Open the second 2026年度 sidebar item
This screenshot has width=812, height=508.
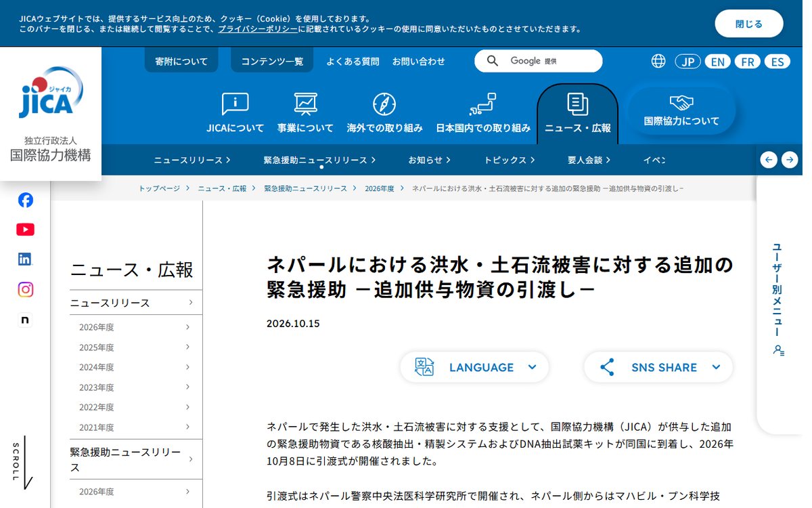coord(136,492)
